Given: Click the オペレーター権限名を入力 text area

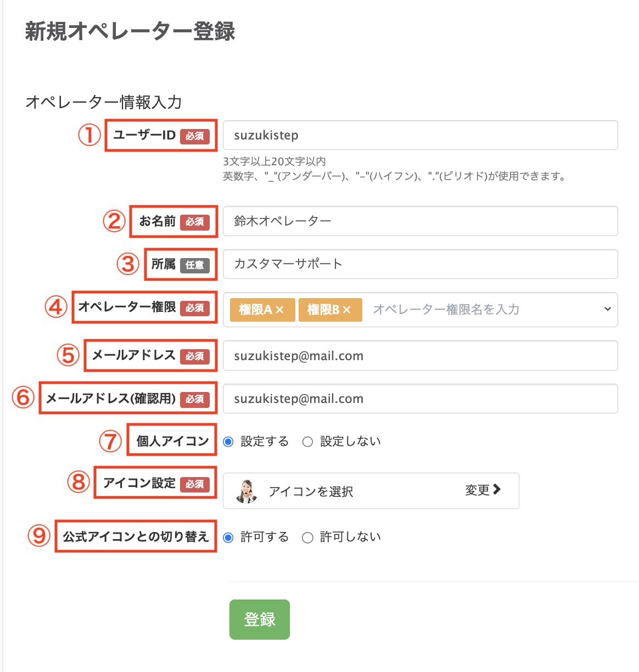Looking at the screenshot, I should [446, 310].
